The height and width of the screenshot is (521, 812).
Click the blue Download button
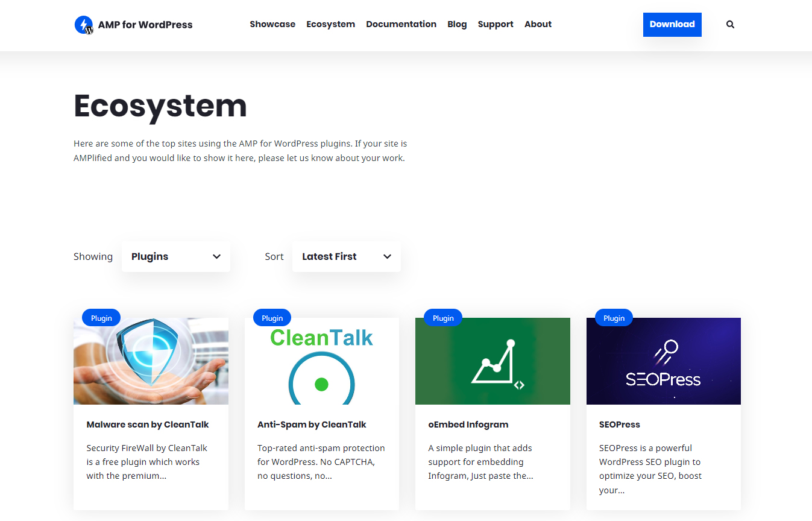click(672, 24)
